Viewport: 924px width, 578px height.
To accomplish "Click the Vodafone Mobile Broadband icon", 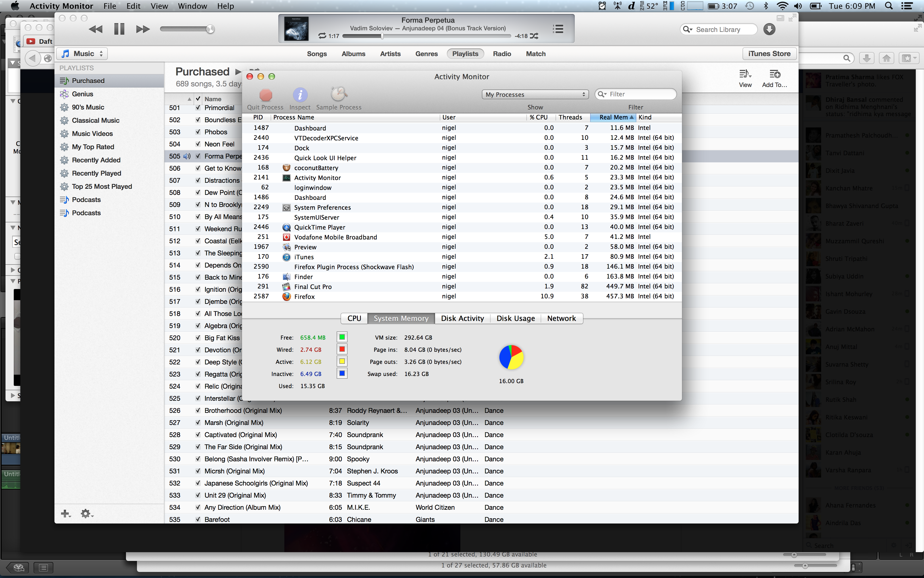I will coord(286,237).
